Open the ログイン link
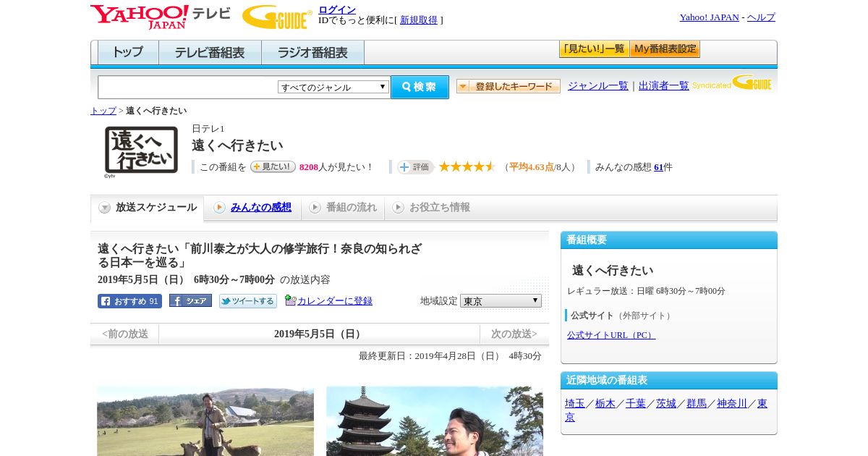This screenshot has width=868, height=456. [337, 9]
